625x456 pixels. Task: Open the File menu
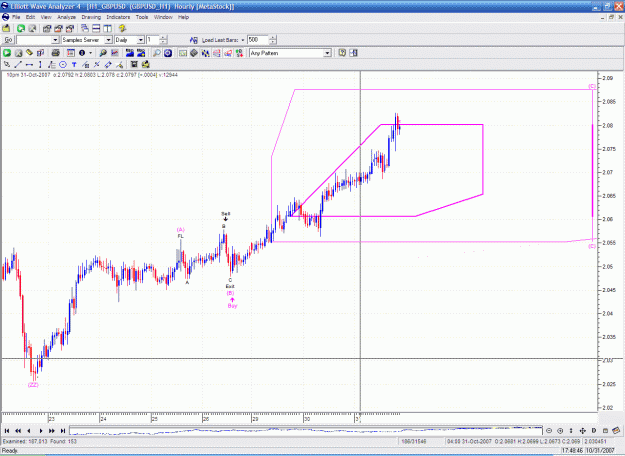coord(16,17)
